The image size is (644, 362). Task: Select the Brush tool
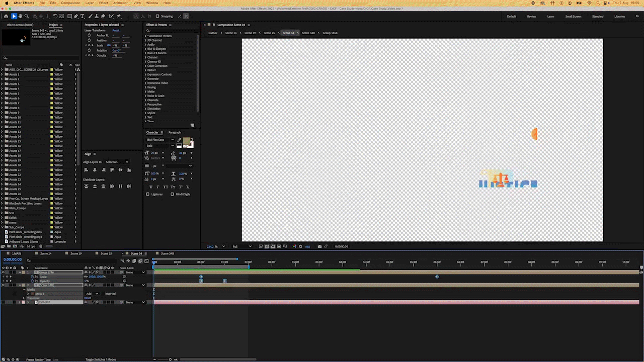90,16
